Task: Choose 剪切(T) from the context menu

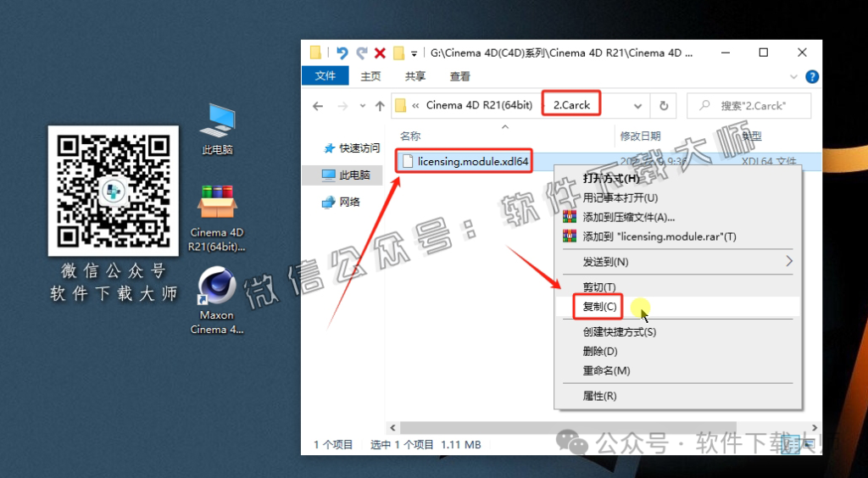Action: [x=599, y=286]
